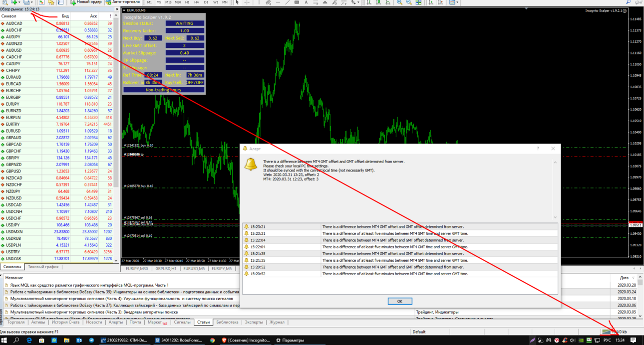
Task: Click РУС language indicator in tray
Action: [x=607, y=341]
